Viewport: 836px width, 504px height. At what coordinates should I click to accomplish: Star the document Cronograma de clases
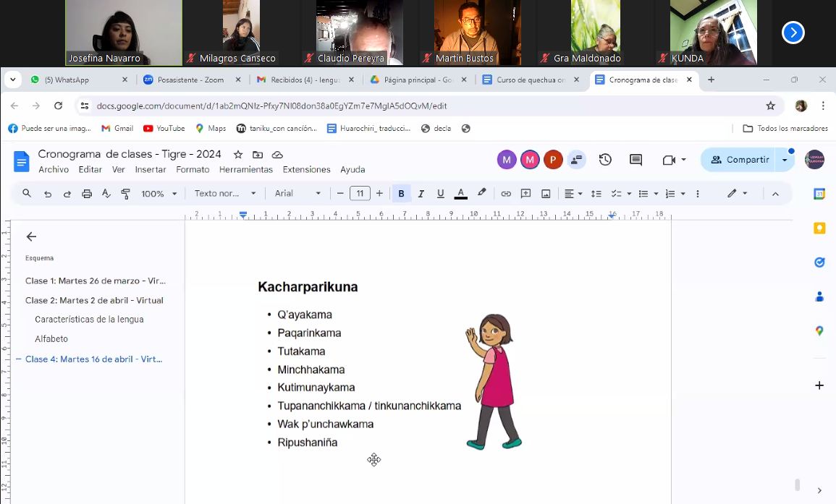coord(237,155)
